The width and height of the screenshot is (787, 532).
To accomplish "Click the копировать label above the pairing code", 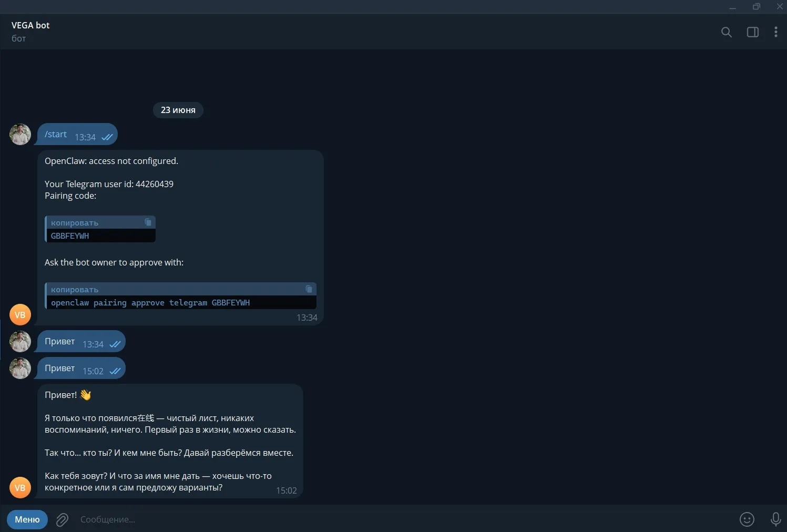I will click(75, 223).
